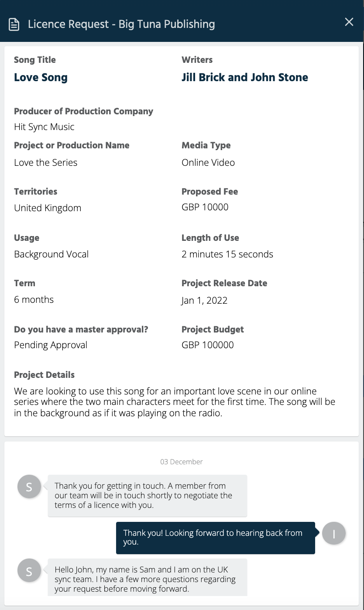Click Sam's avatar on the latest message
This screenshot has height=610, width=364.
pos(29,570)
